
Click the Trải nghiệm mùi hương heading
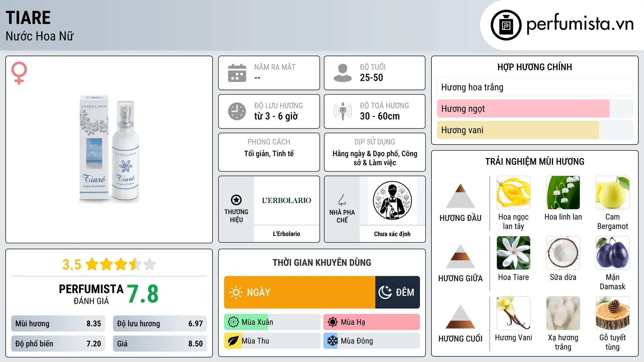pyautogui.click(x=535, y=162)
